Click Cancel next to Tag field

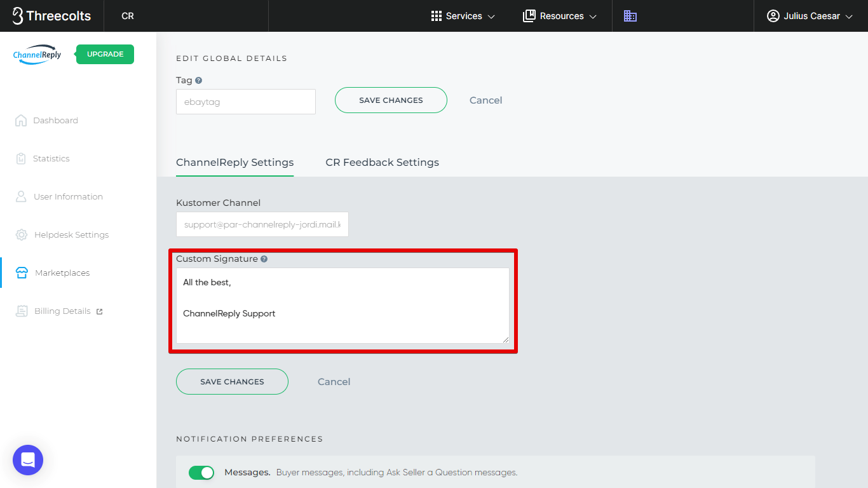(x=485, y=100)
